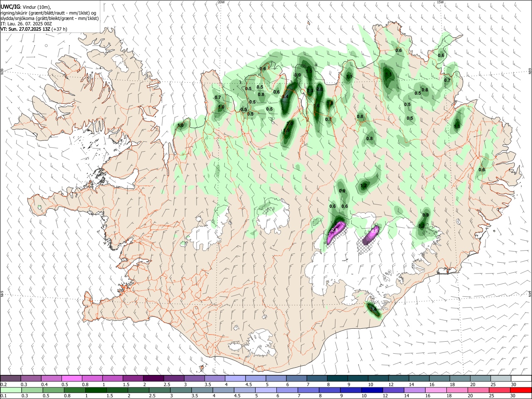Select palest green swatch between 0.1 and 0.3, lower scale
Screen dimensions: 532x399
[10, 390]
